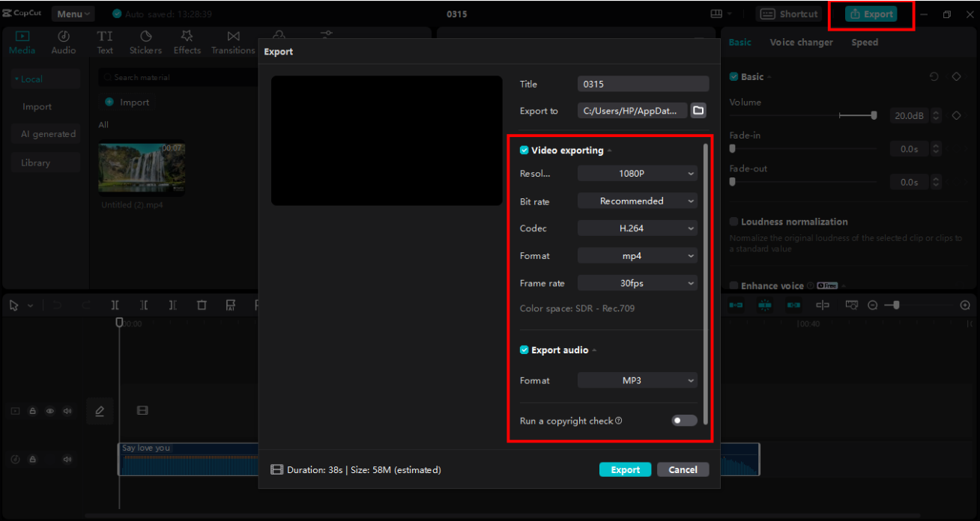Open the Bit rate Recommended dropdown
980x521 pixels.
(x=638, y=201)
